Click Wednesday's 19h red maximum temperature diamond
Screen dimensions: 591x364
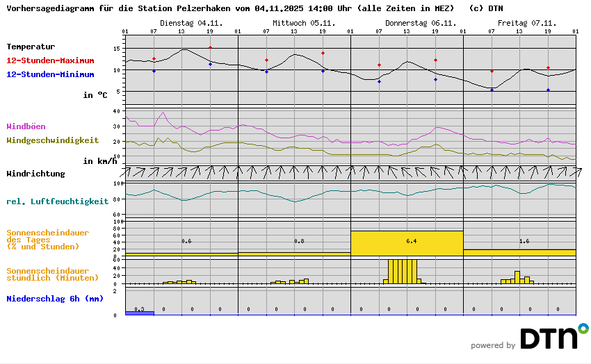[323, 53]
